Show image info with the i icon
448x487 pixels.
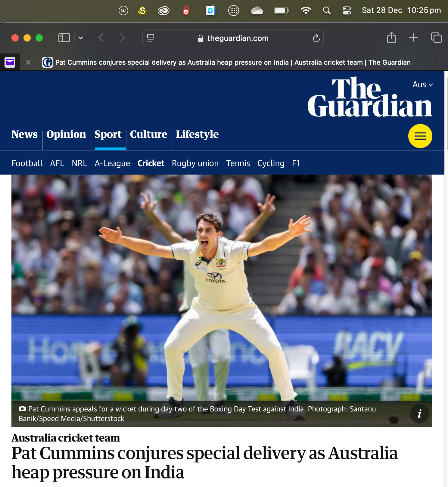pos(419,414)
